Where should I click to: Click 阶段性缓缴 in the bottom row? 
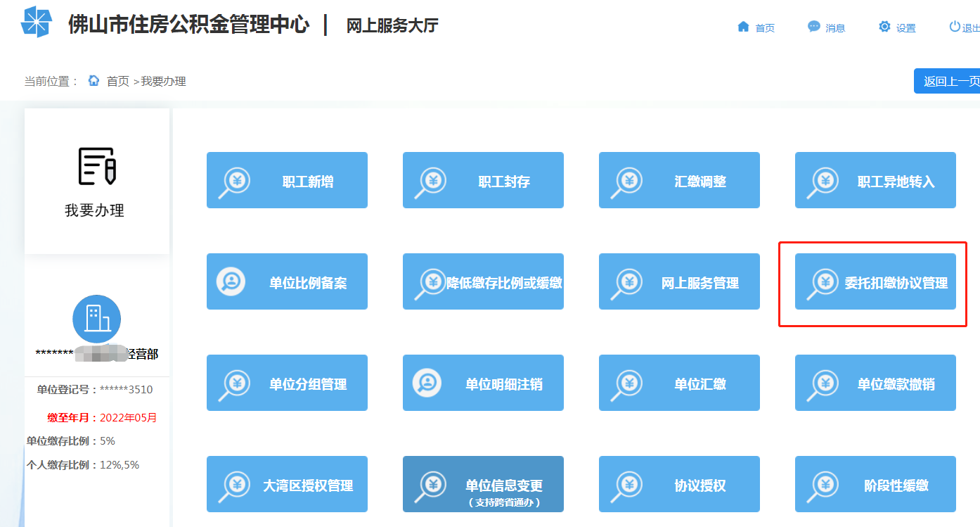(875, 484)
